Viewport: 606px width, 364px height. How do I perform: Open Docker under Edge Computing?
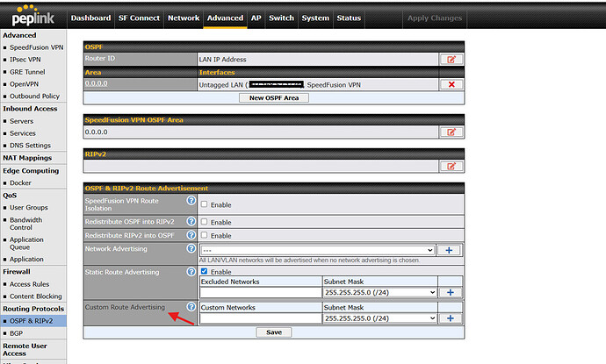pos(20,182)
